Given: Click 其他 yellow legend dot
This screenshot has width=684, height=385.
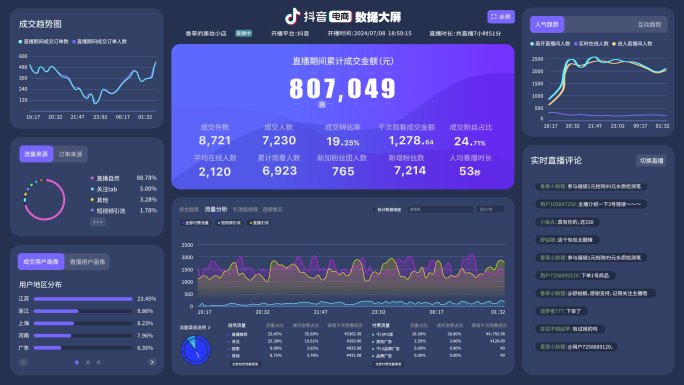Looking at the screenshot, I should pyautogui.click(x=92, y=200).
